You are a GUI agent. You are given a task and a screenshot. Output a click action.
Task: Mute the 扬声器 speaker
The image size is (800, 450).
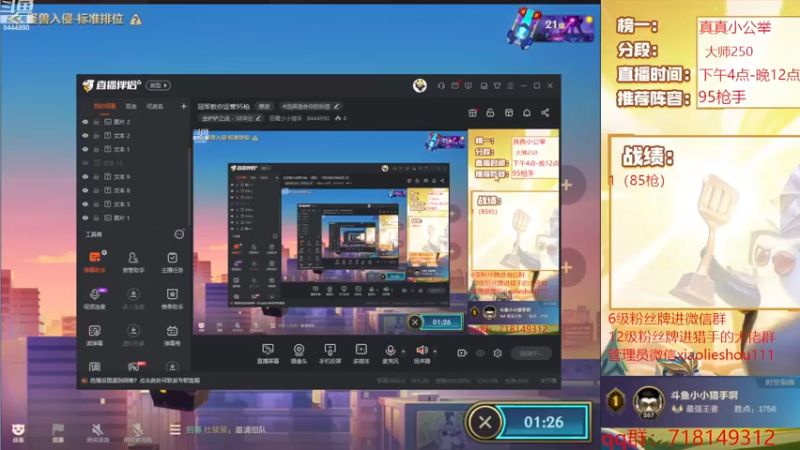422,353
